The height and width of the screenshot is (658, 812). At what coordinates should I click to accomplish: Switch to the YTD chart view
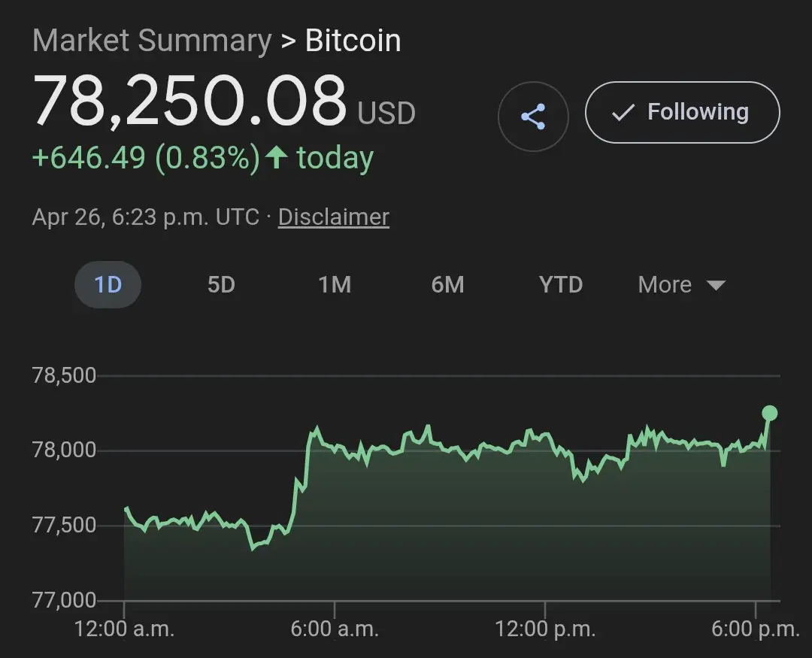[561, 285]
